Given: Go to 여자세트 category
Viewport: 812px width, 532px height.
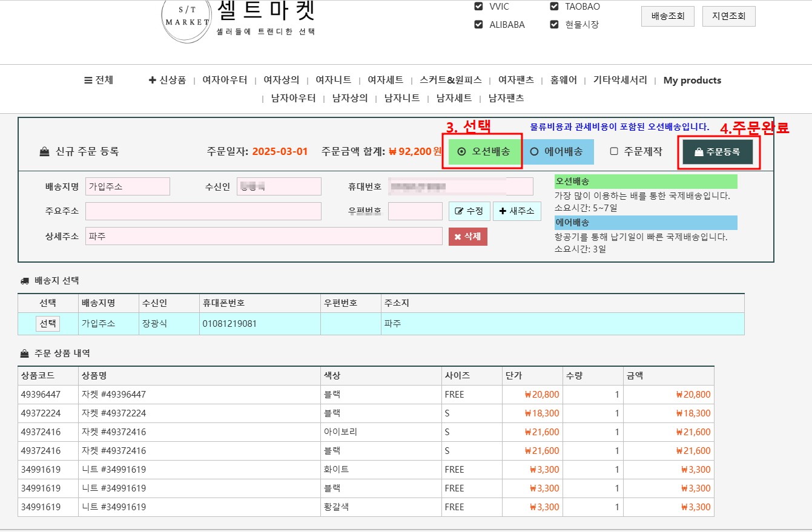Looking at the screenshot, I should click(x=386, y=80).
